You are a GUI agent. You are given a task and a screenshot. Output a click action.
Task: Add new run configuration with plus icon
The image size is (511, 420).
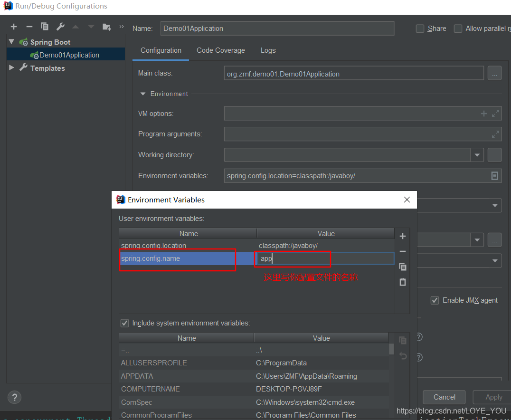(14, 27)
